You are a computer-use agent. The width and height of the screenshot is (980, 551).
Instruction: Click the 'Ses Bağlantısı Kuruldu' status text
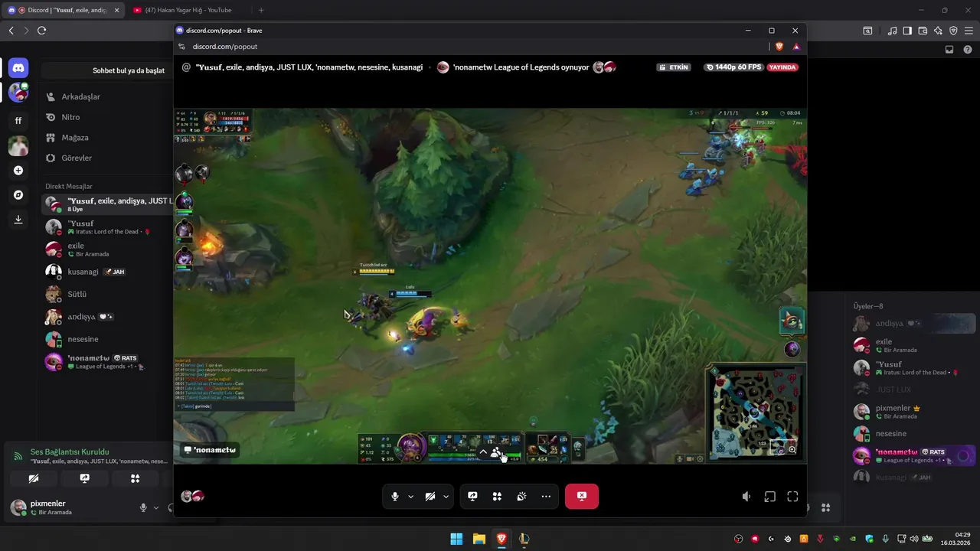70,452
